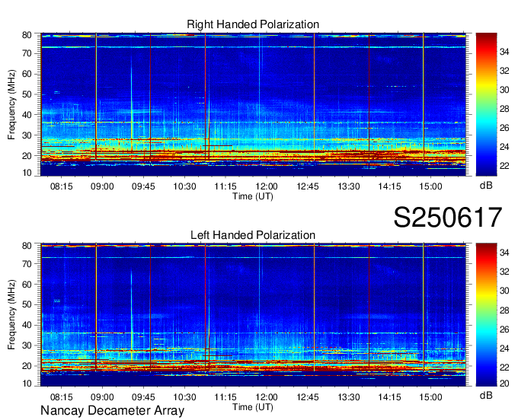
Task: Click the "Right Handed Polarization" plot title
Action: [253, 24]
